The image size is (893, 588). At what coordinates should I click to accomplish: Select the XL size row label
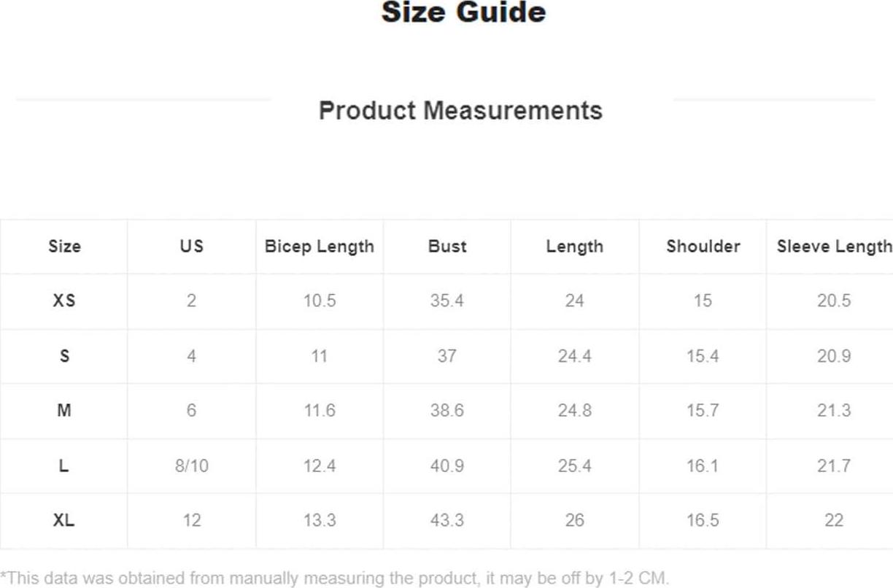click(64, 520)
